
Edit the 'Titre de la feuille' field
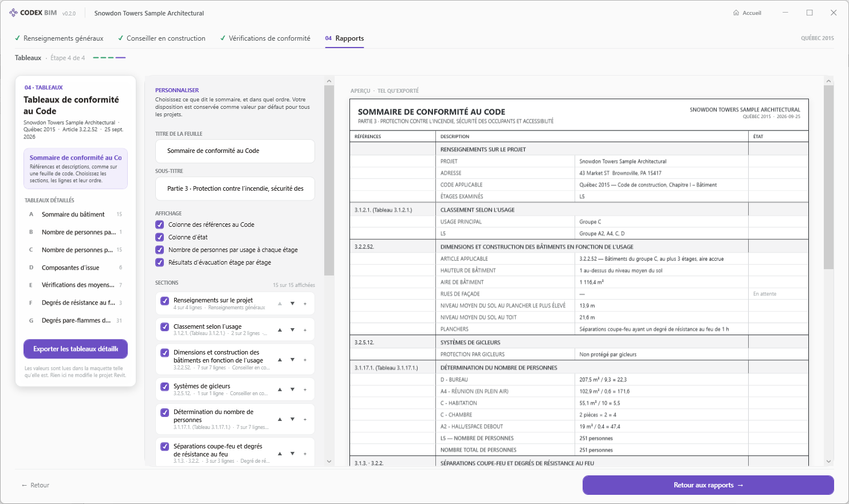[x=235, y=151]
